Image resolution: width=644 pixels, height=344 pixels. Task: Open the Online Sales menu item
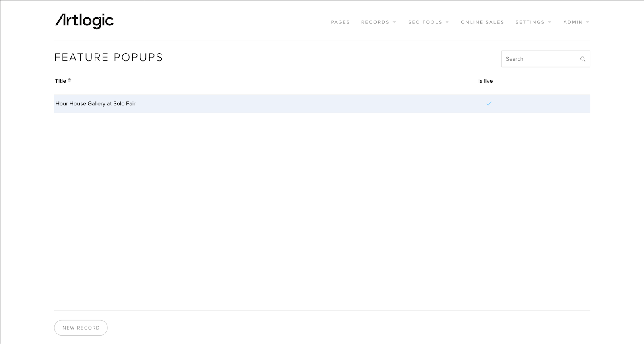click(x=482, y=22)
